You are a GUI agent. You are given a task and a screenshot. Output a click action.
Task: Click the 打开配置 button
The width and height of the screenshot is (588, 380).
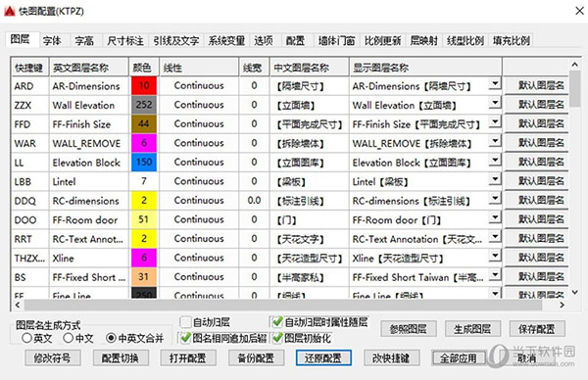point(187,357)
